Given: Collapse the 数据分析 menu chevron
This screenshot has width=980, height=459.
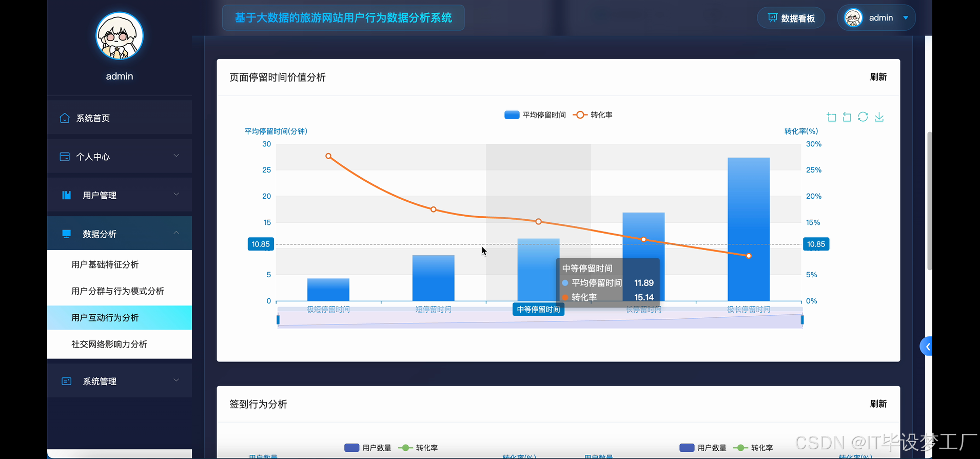Looking at the screenshot, I should pyautogui.click(x=176, y=233).
